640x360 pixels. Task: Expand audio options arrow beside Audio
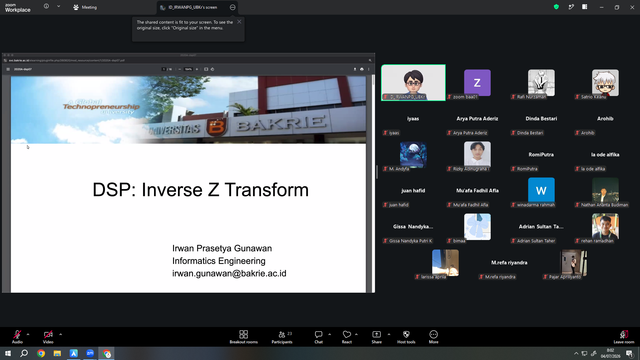(x=28, y=334)
